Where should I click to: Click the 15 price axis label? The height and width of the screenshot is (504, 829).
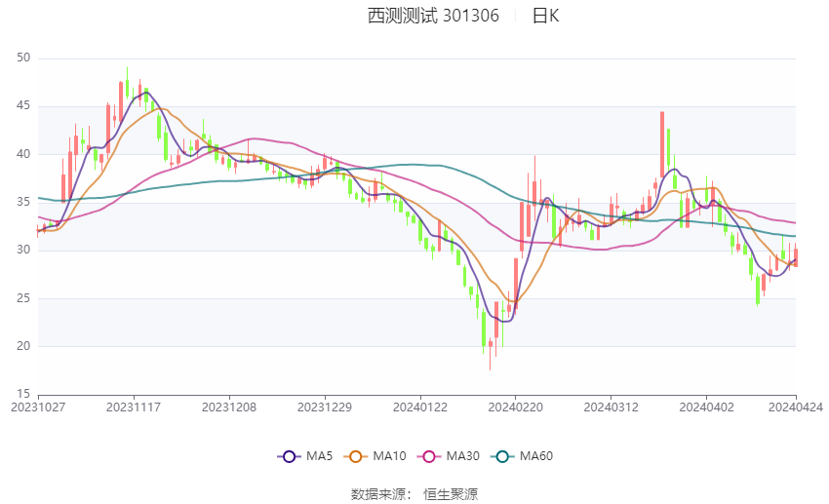(23, 394)
